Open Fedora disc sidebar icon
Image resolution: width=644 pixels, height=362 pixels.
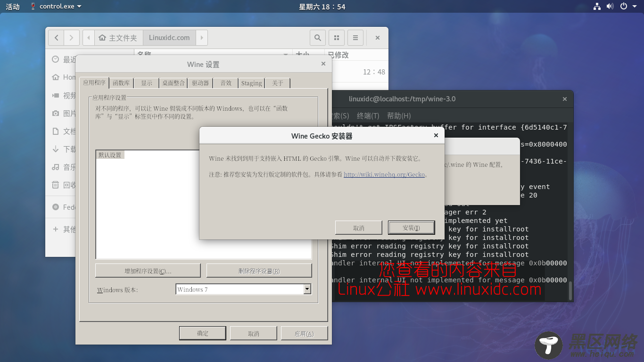click(56, 207)
